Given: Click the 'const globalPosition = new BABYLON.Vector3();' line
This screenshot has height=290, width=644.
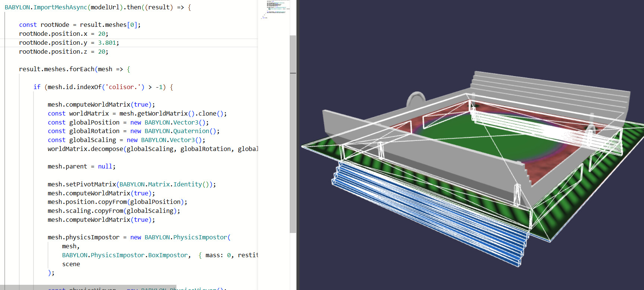Looking at the screenshot, I should tap(128, 123).
